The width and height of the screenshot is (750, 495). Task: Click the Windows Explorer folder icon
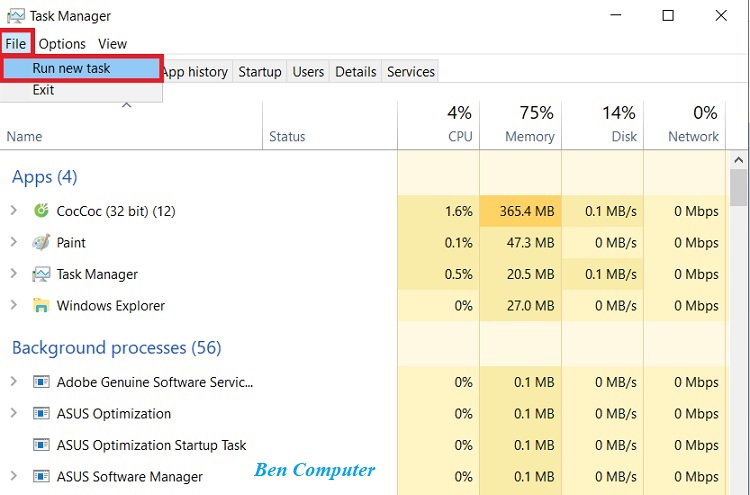tap(41, 306)
